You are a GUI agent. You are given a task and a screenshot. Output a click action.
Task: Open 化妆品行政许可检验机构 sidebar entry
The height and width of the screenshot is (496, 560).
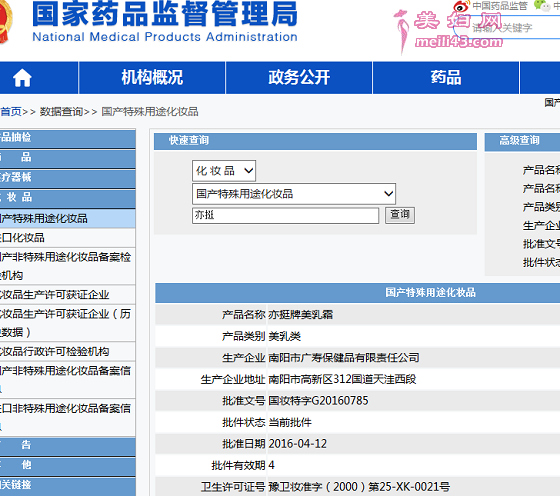coord(68,351)
